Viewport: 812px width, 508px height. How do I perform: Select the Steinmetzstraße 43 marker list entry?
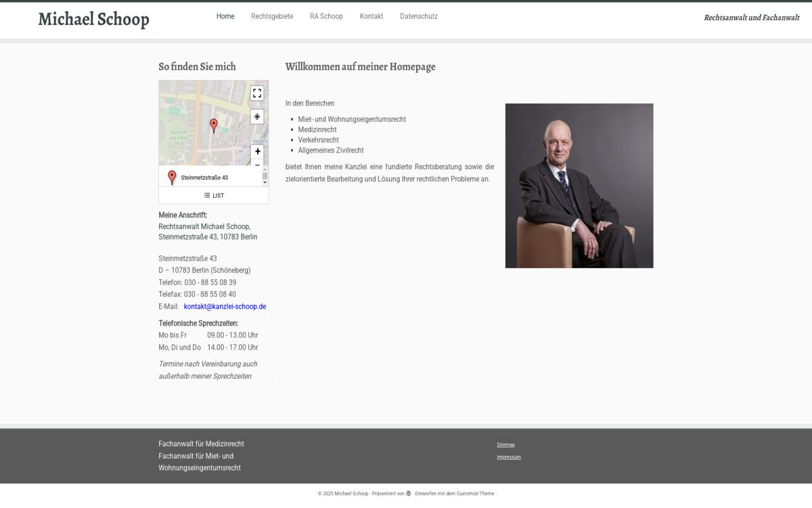pyautogui.click(x=204, y=177)
